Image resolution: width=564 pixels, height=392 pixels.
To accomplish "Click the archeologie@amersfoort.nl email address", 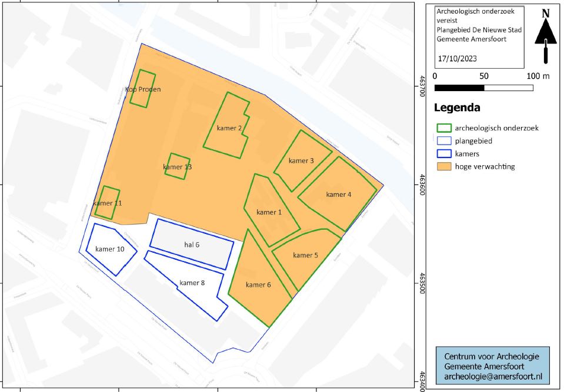I will [493, 376].
